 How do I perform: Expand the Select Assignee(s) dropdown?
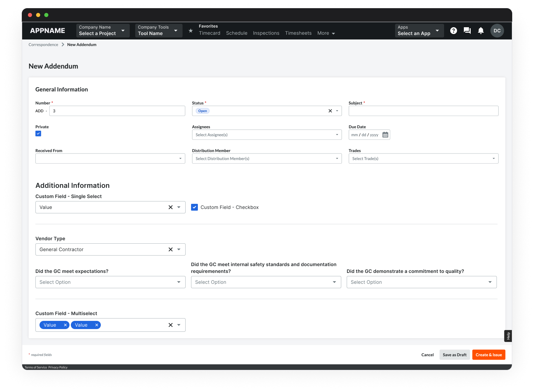tap(267, 135)
